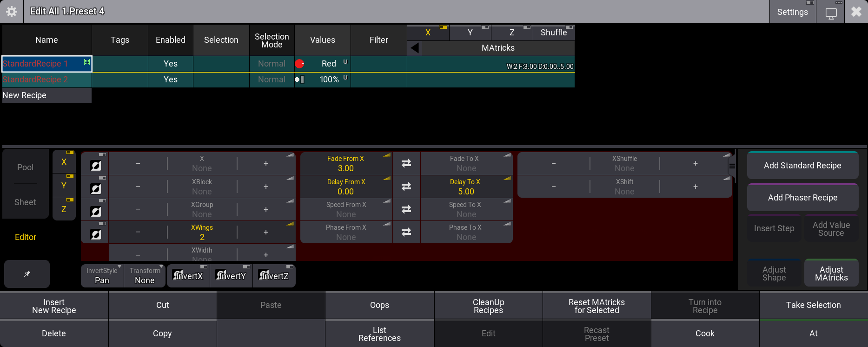Open the Transform None dropdown

pyautogui.click(x=145, y=276)
